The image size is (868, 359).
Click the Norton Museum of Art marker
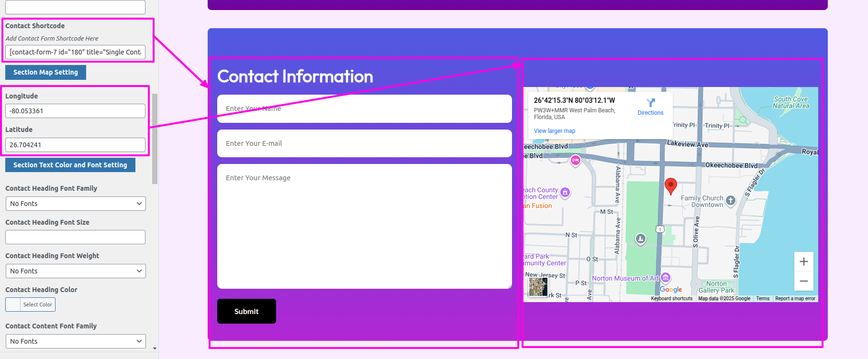point(666,278)
